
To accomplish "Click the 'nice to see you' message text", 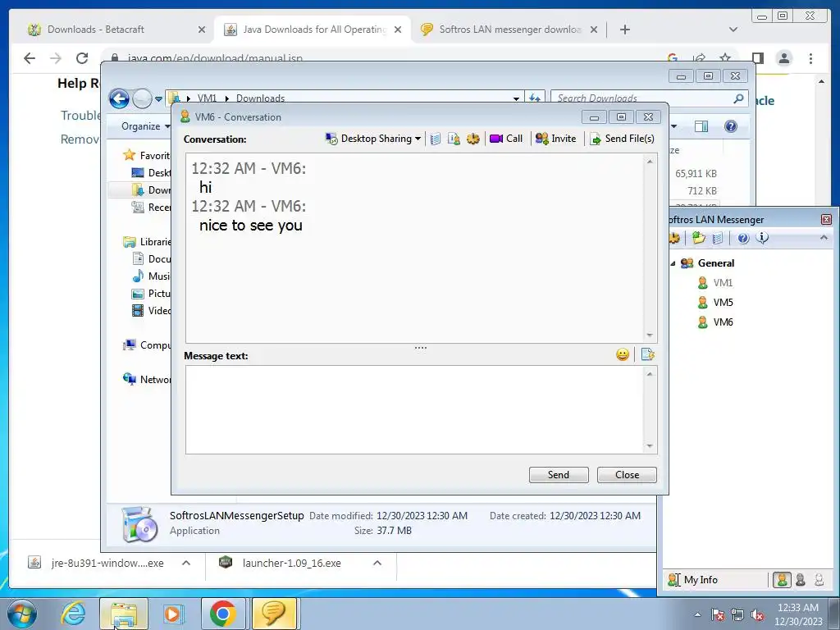I will tap(251, 226).
